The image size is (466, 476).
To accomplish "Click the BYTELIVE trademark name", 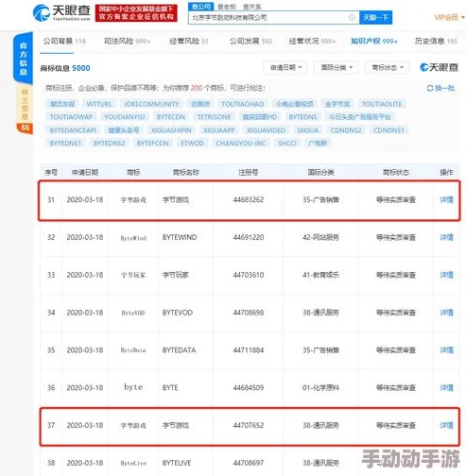I will pos(177,463).
